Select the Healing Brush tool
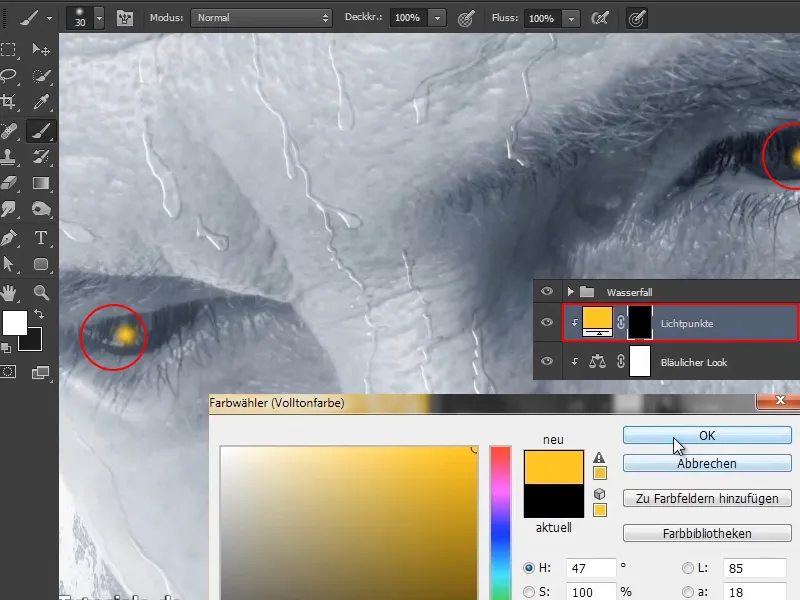The height and width of the screenshot is (600, 800). click(9, 132)
